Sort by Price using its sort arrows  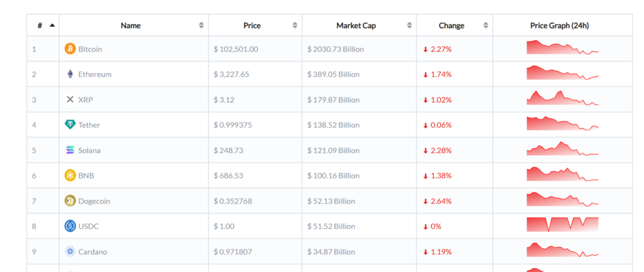coord(295,25)
